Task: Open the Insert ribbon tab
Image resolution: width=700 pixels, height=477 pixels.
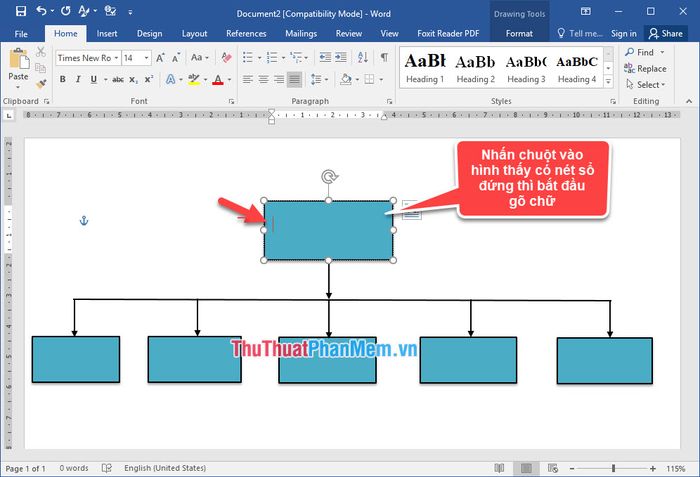Action: pos(107,33)
